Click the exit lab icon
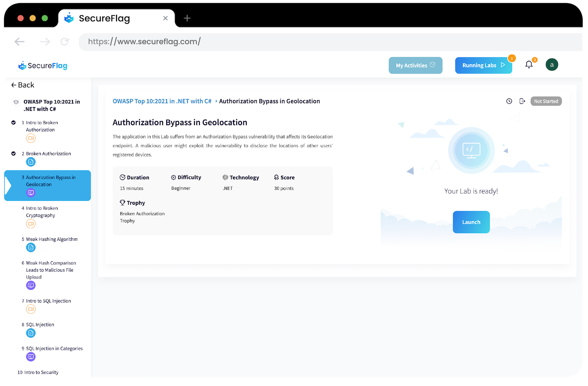This screenshot has width=588, height=386. click(x=522, y=101)
